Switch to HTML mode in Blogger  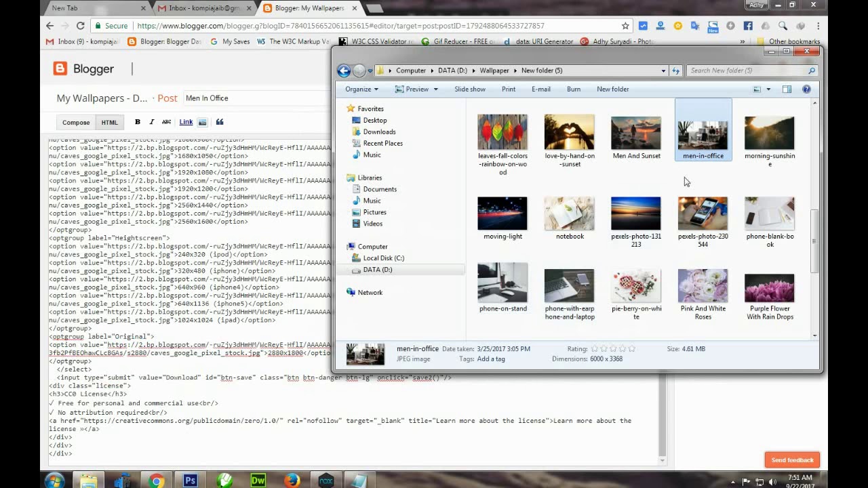click(109, 123)
